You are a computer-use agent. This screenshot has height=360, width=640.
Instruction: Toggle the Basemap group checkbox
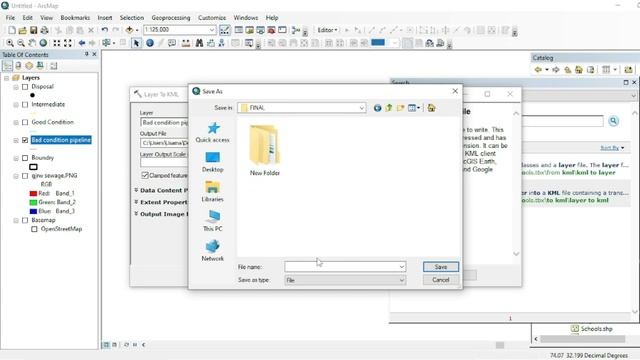(x=25, y=220)
